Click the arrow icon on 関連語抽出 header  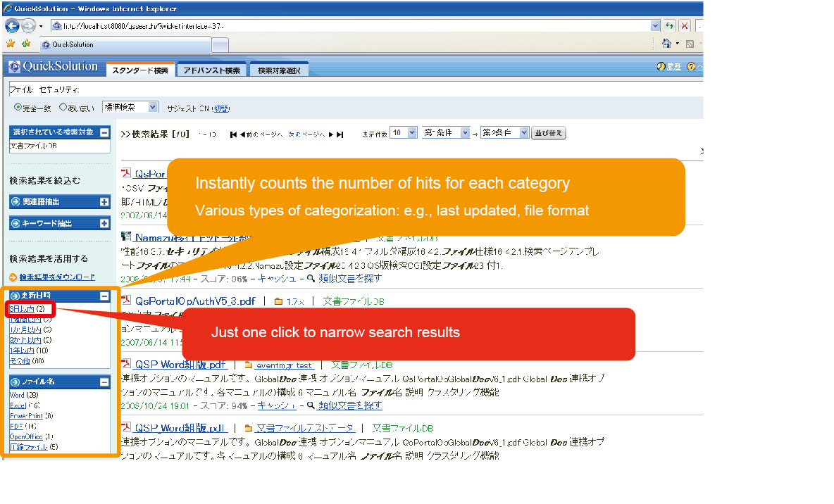pos(15,202)
